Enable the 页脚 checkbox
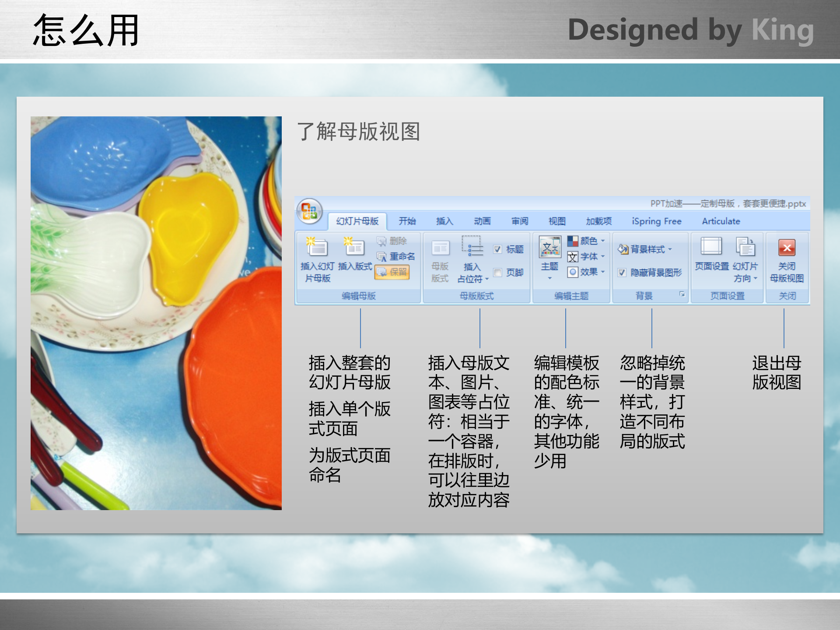Viewport: 840px width, 630px height. pos(497,273)
